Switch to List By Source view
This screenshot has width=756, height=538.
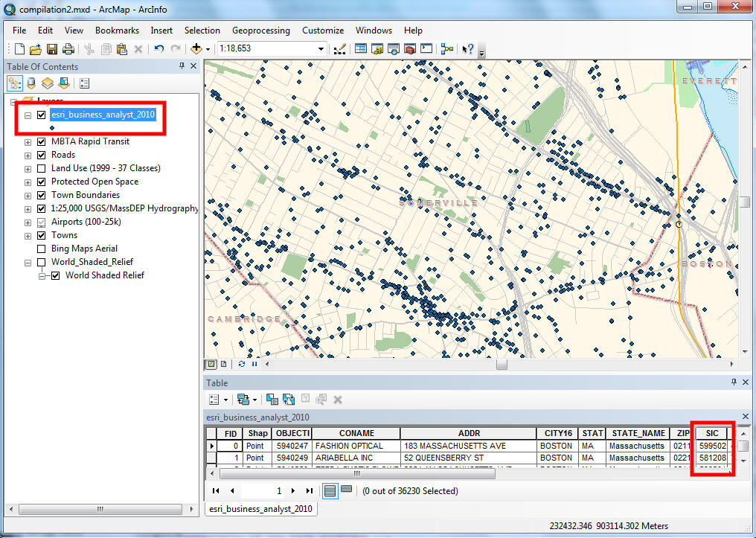click(x=31, y=83)
